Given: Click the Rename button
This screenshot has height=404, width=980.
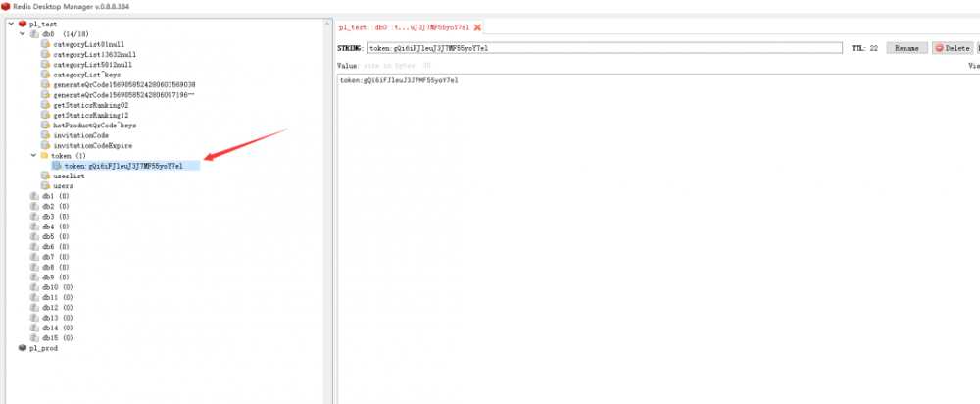Looking at the screenshot, I should [x=906, y=48].
